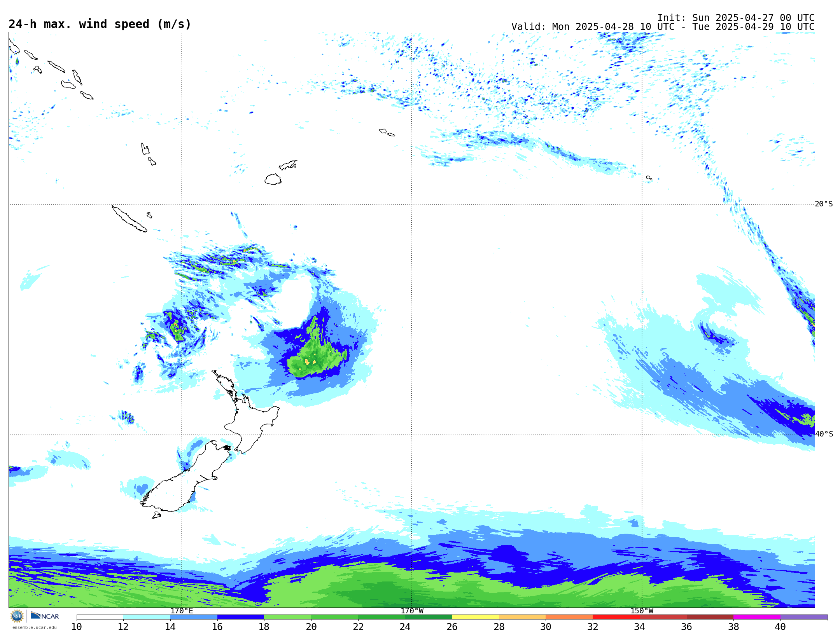Click the dark blue 16-18 colorbar segment
The width and height of the screenshot is (840, 632).
point(241,617)
